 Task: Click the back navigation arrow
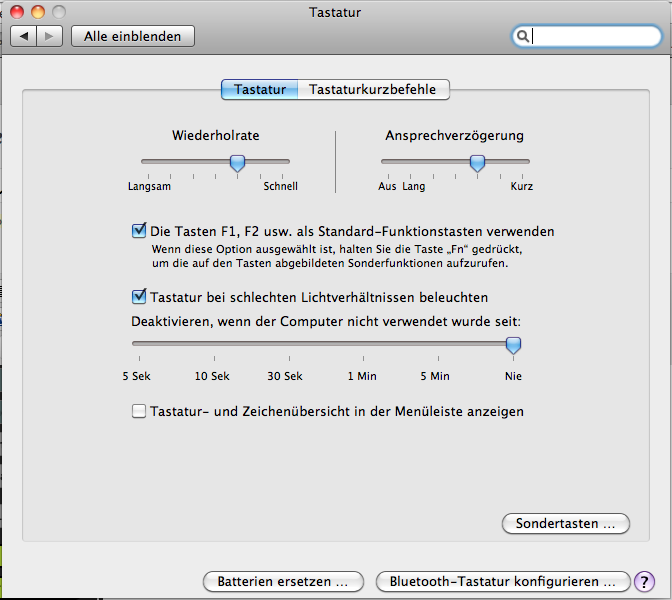(x=23, y=36)
